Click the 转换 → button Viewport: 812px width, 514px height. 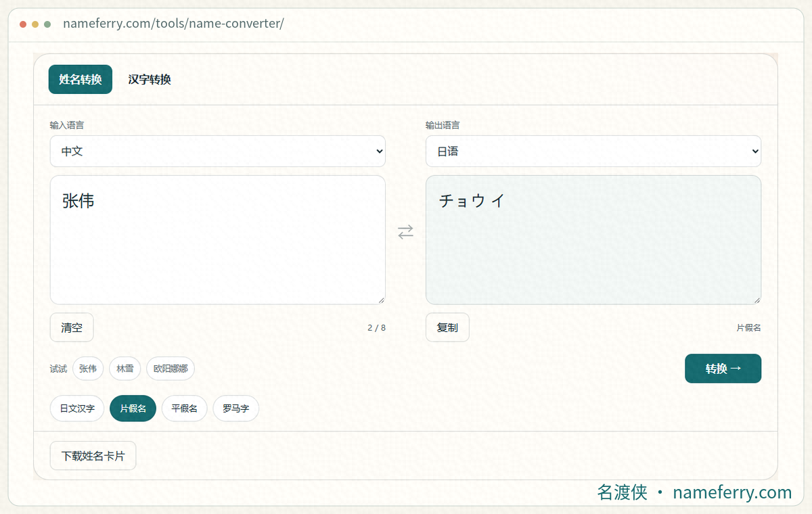coord(723,369)
